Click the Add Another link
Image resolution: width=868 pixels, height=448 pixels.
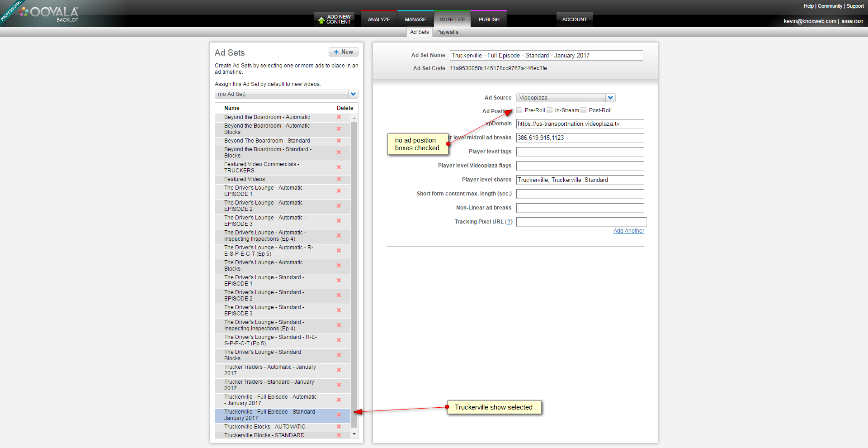click(x=629, y=231)
